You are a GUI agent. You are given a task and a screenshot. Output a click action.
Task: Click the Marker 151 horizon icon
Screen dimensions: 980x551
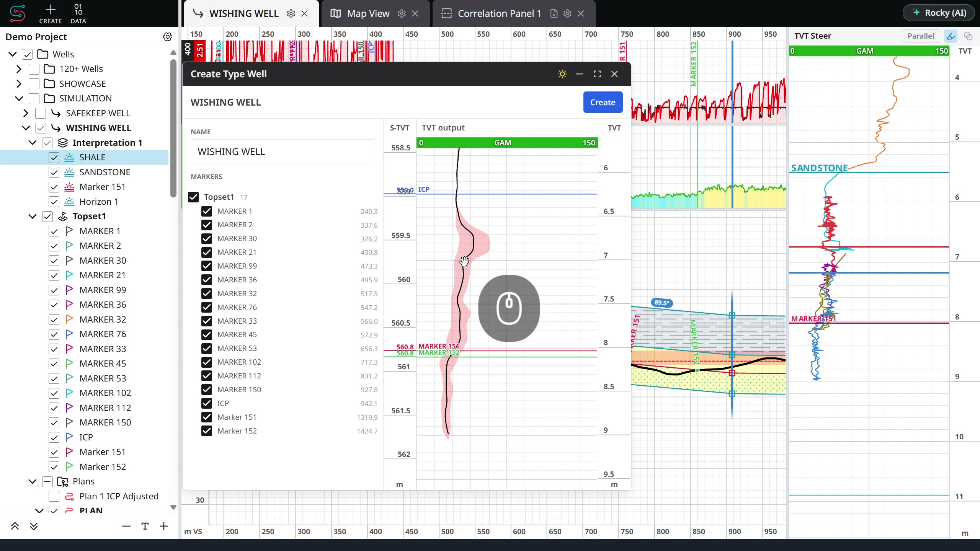click(x=69, y=187)
